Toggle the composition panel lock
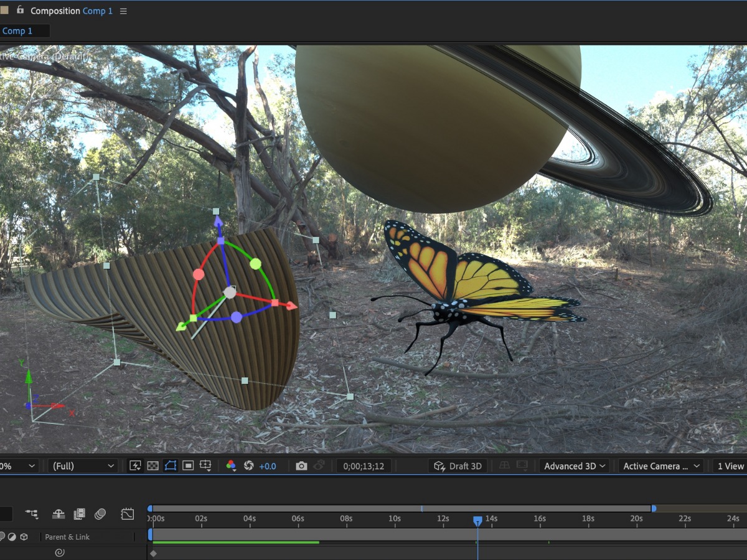747x560 pixels. 21,11
